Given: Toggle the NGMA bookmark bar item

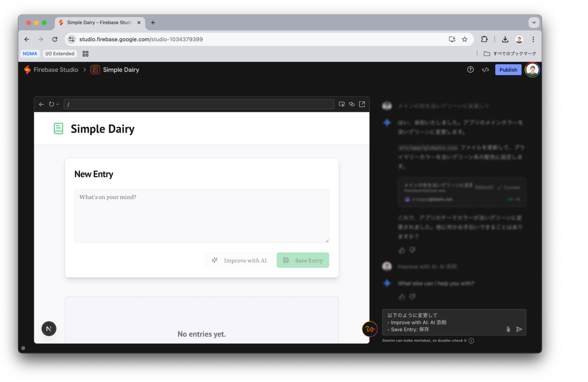Looking at the screenshot, I should [x=29, y=53].
